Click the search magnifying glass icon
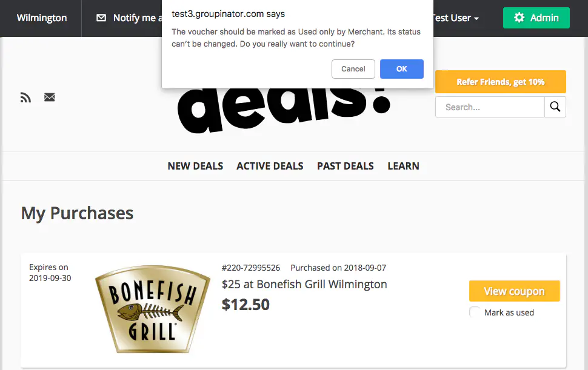Viewport: 588px width, 370px height. tap(555, 107)
